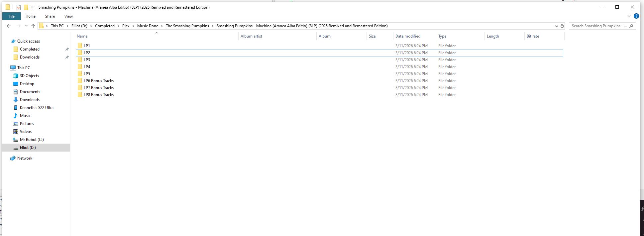Open Kenneth's S22 Ultra device
Viewport: 644px width, 236px height.
pos(37,108)
